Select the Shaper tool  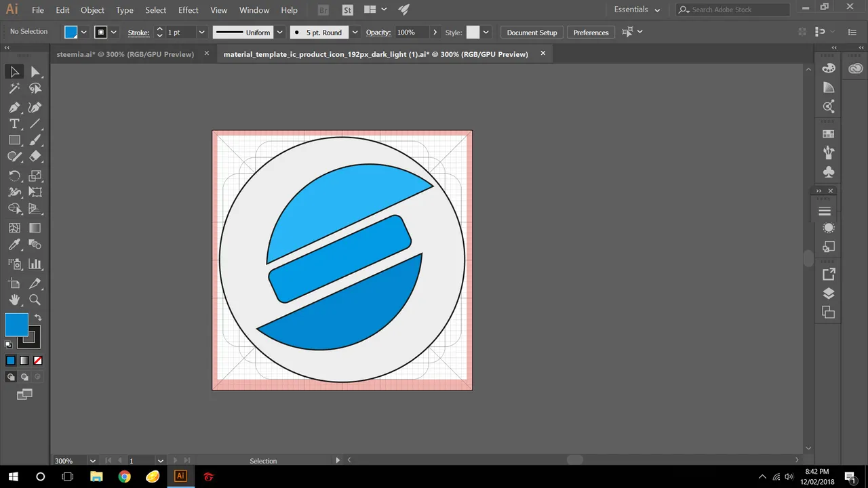(x=14, y=157)
